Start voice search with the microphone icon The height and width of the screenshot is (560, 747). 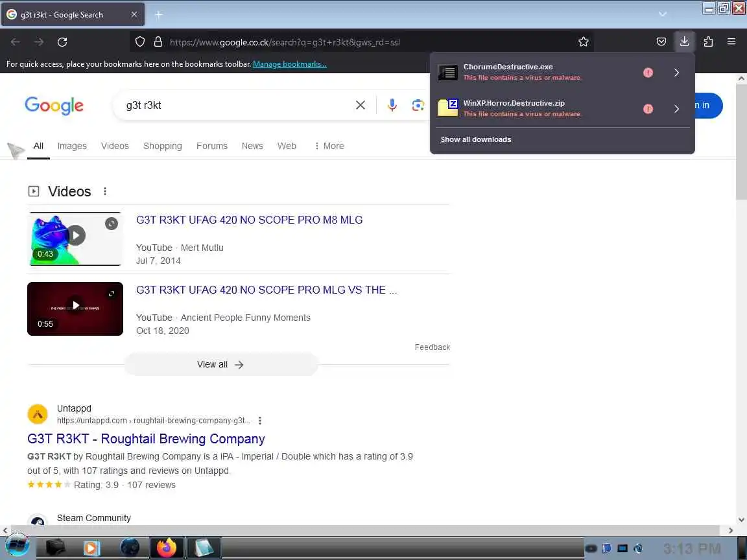(x=392, y=105)
